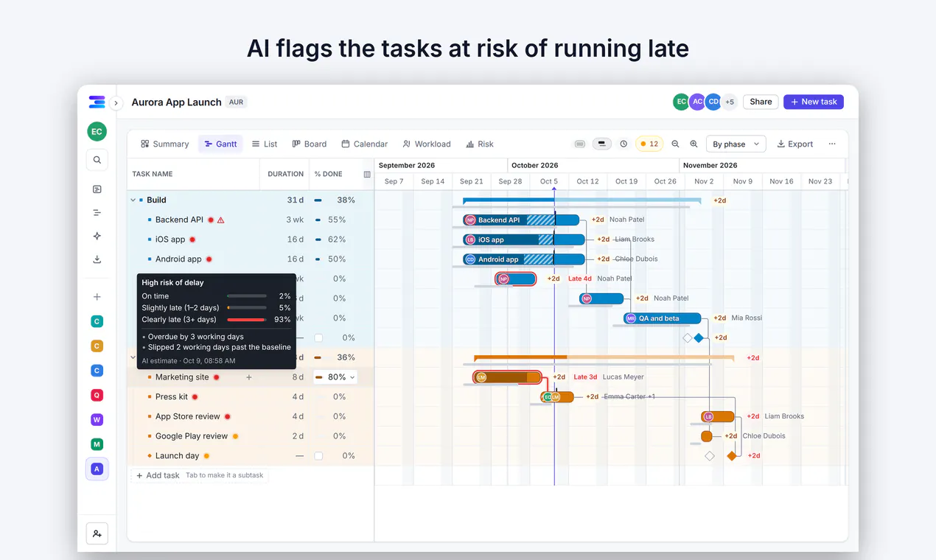The height and width of the screenshot is (560, 936).
Task: Select the compact bar view toggle
Action: pos(580,144)
